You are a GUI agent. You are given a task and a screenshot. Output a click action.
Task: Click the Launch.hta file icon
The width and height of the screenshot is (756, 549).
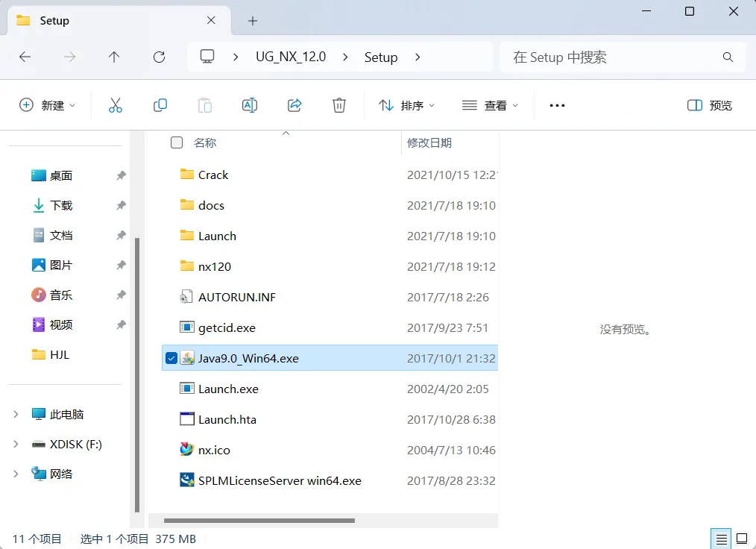[x=187, y=418]
